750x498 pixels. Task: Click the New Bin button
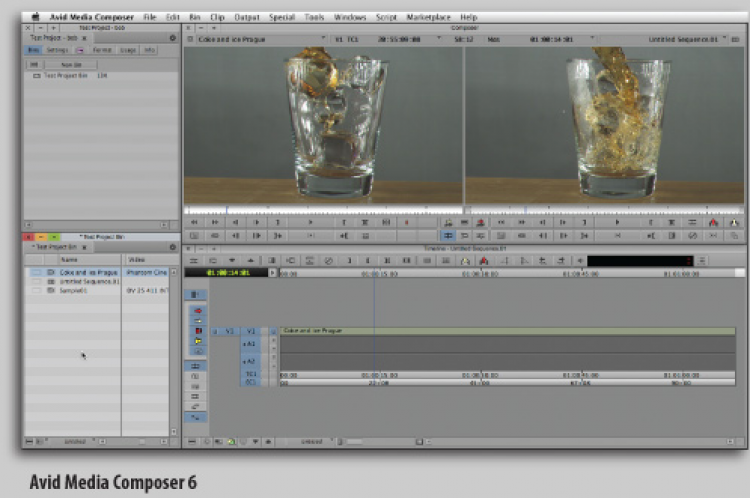tap(71, 65)
